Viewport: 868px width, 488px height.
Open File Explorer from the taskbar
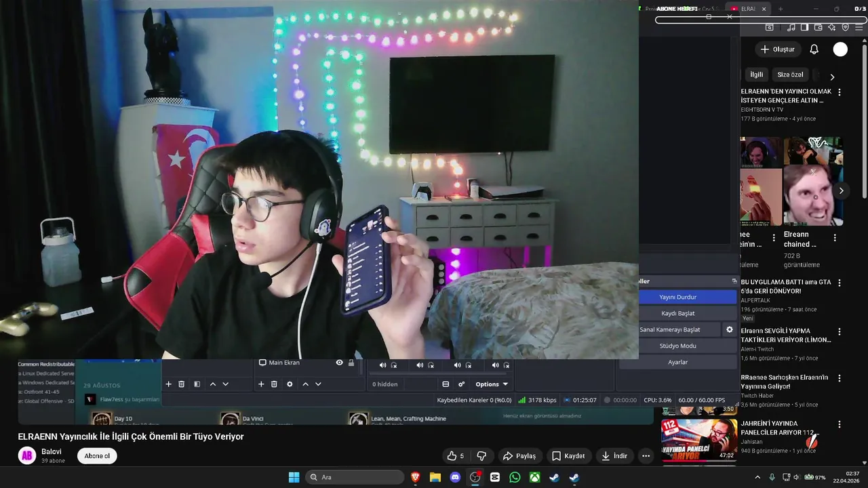[435, 477]
